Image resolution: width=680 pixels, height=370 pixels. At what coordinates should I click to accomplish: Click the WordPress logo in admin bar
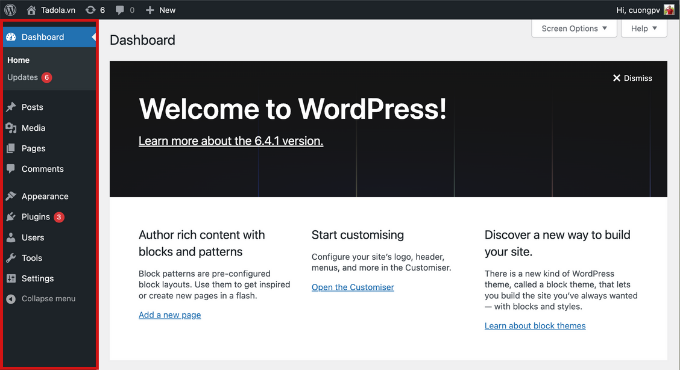[10, 10]
